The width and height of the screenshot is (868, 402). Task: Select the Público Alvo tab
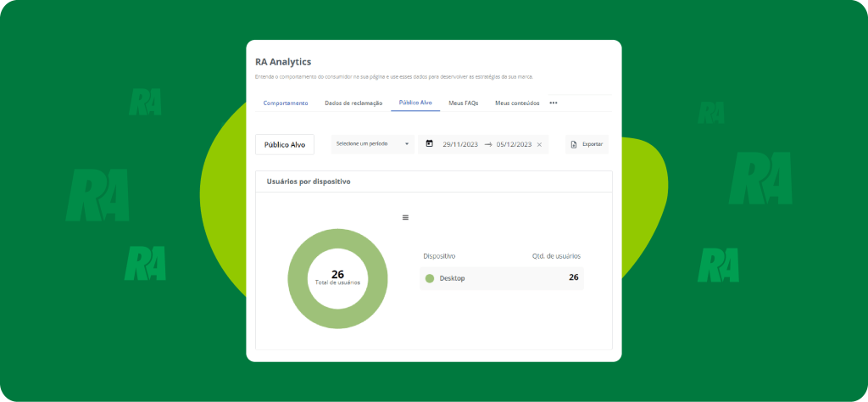(415, 103)
